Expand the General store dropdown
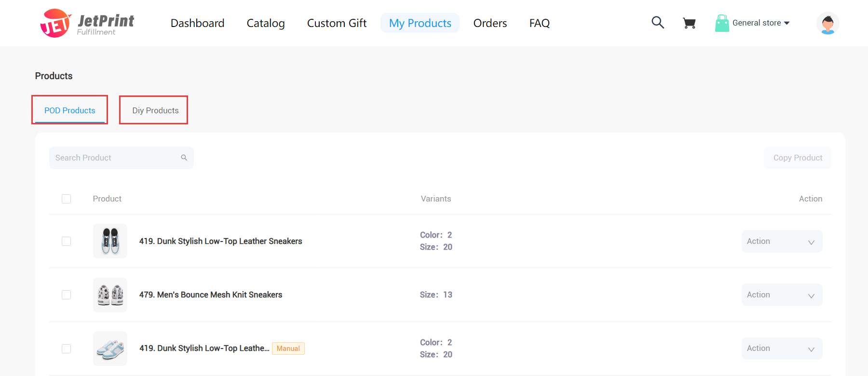Image resolution: width=868 pixels, height=376 pixels. tap(761, 23)
